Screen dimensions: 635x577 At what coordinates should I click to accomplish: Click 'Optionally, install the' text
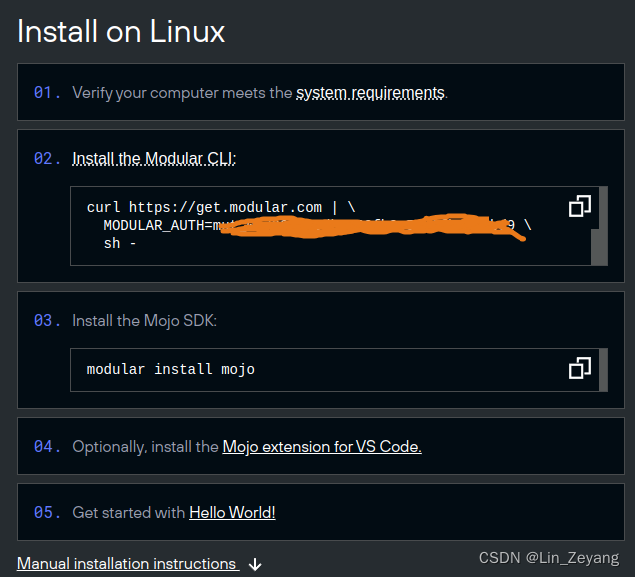tap(145, 447)
